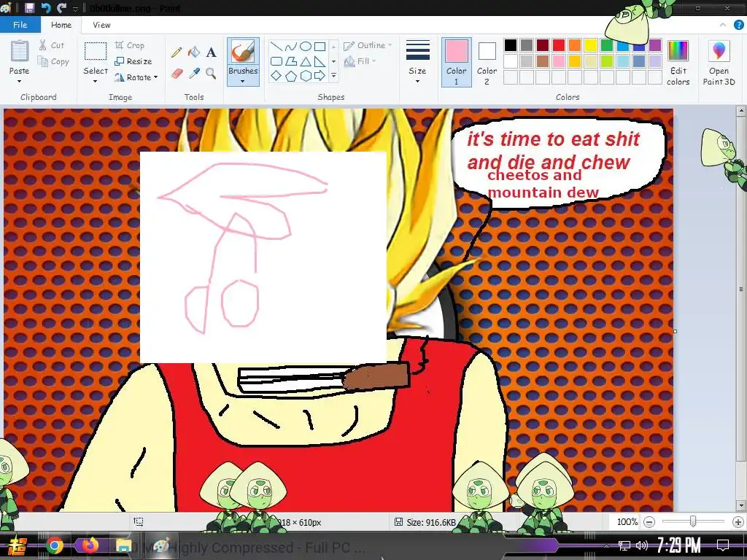Expand the Brushes dropdown arrow
747x560 pixels.
coord(243,82)
